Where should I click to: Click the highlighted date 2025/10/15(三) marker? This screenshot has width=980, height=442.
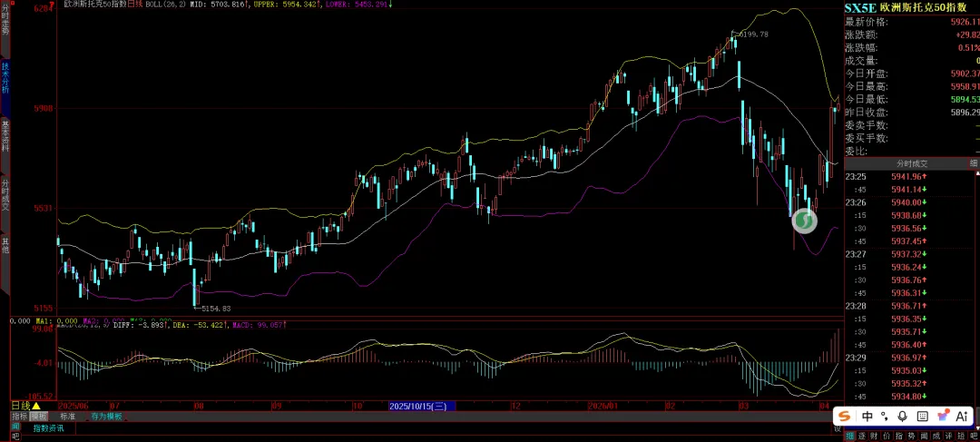pos(422,407)
